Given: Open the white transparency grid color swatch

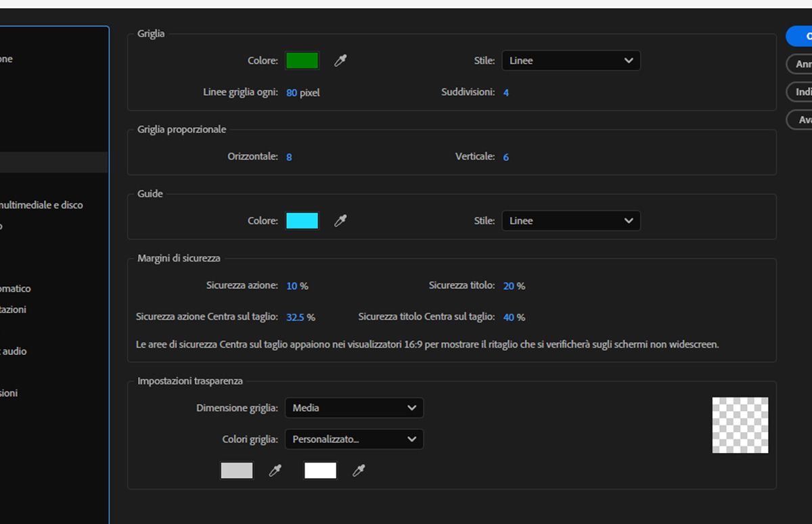Looking at the screenshot, I should (x=321, y=471).
